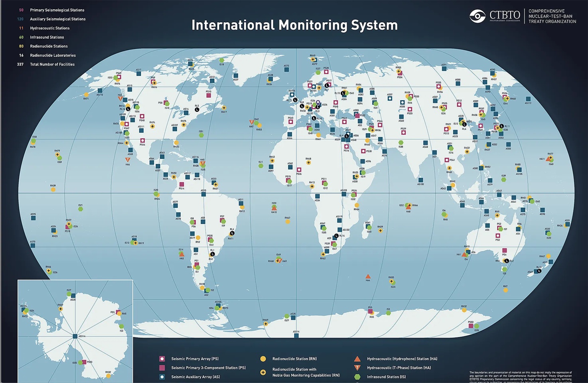Click the Total Number of Facilities label
This screenshot has width=588, height=383.
coord(52,64)
